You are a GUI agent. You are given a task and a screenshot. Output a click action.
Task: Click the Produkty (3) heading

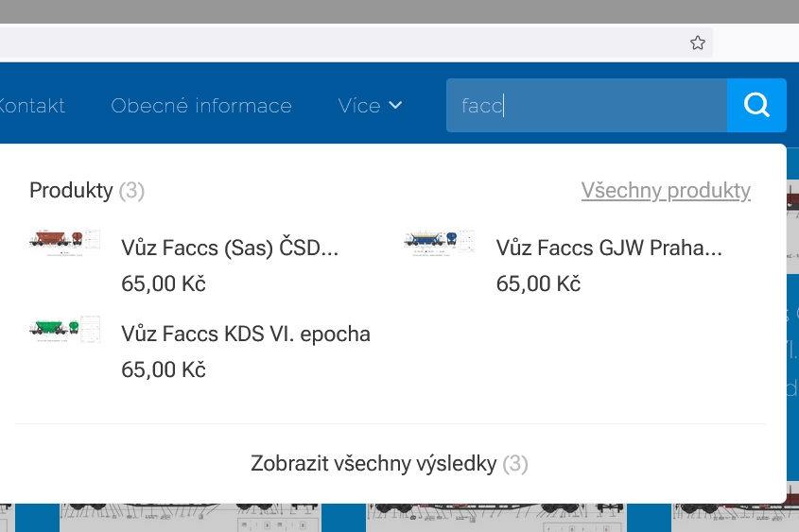86,191
